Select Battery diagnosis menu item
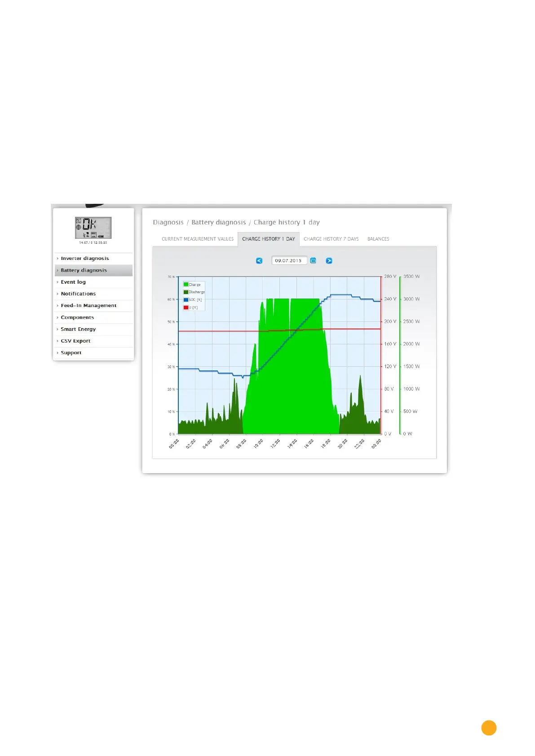This screenshot has width=535, height=756. pos(93,270)
